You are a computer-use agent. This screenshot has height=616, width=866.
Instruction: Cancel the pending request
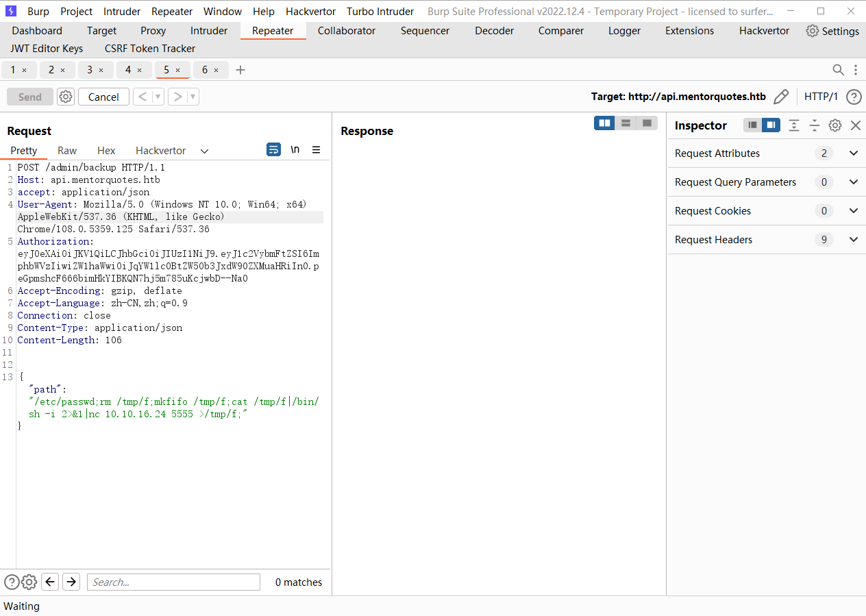pos(103,97)
